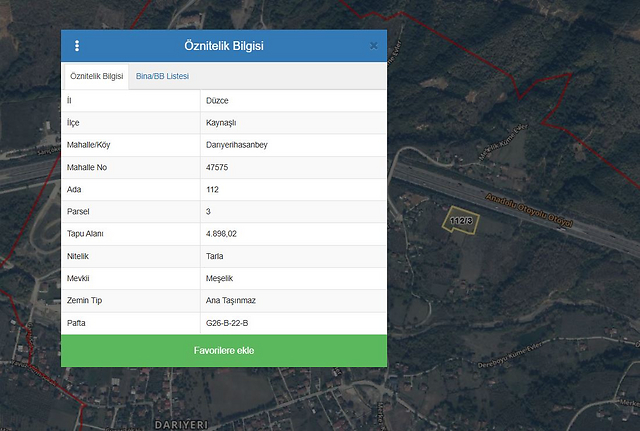Click the DARIYERİ place label on map
The height and width of the screenshot is (431, 640).
[x=181, y=424]
